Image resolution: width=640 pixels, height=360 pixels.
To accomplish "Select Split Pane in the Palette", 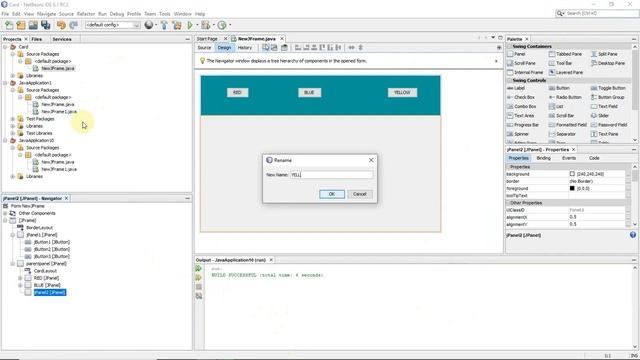I will pos(604,54).
